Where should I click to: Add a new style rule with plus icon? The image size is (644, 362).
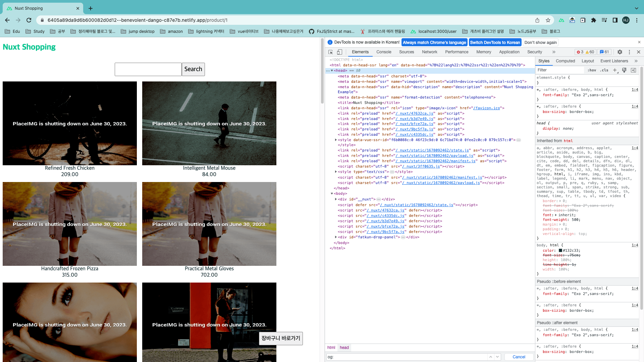point(615,70)
